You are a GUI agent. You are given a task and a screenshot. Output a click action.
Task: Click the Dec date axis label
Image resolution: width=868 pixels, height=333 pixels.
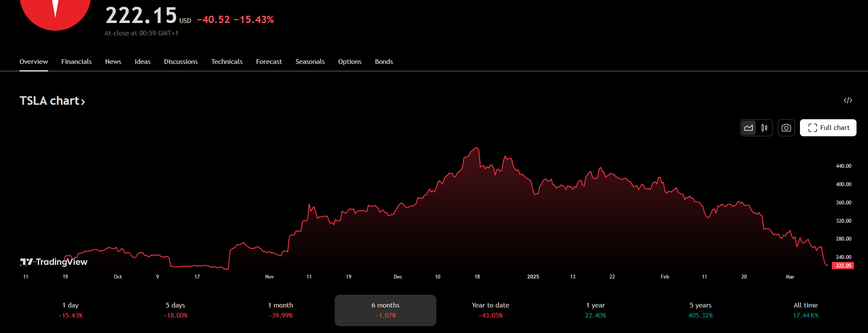[x=398, y=277]
